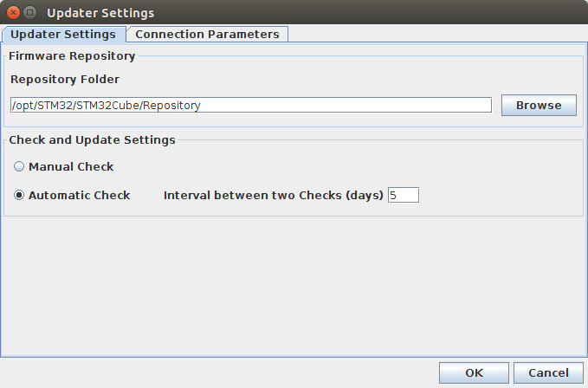Image resolution: width=588 pixels, height=388 pixels.
Task: Click the Cancel button
Action: point(542,373)
